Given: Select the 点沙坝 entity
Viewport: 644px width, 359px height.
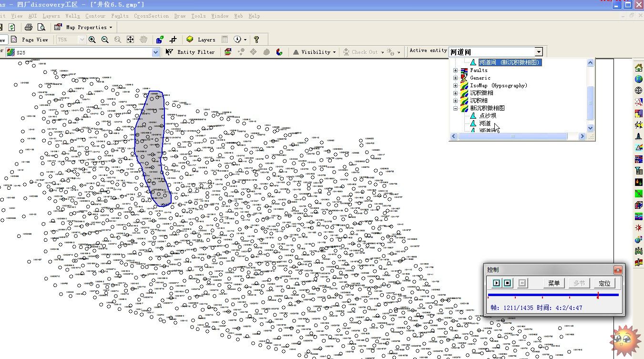Looking at the screenshot, I should [488, 116].
